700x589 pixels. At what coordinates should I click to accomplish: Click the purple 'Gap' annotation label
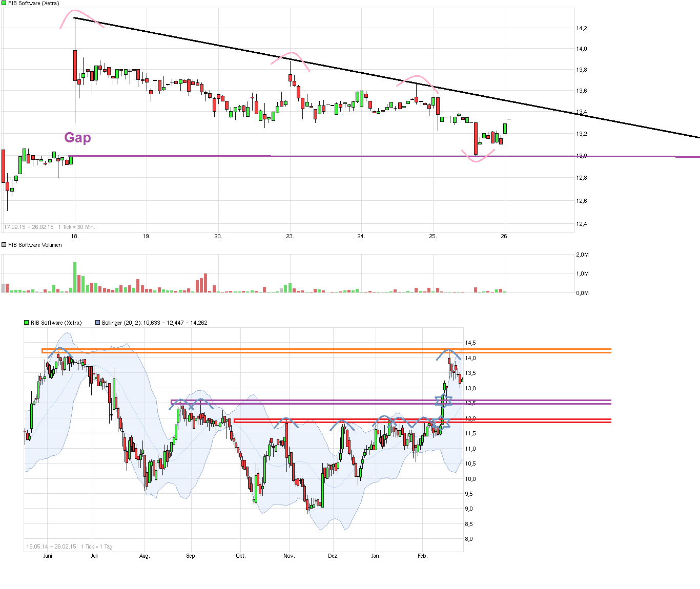pyautogui.click(x=77, y=137)
